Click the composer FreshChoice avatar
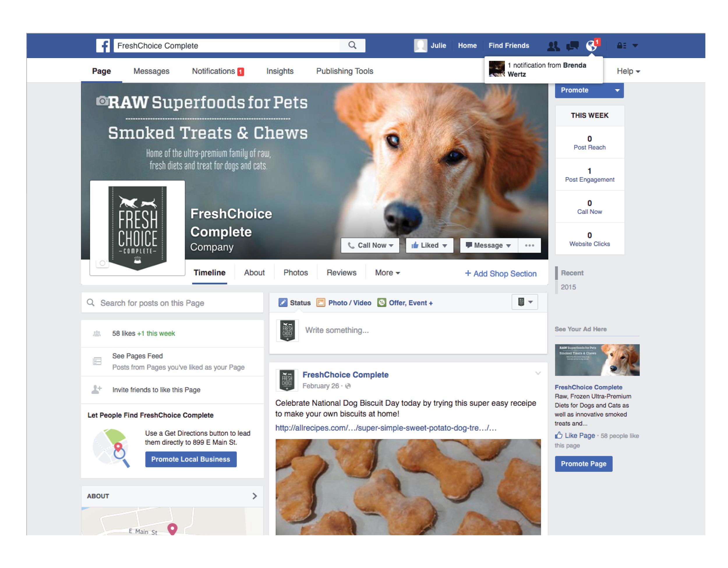The height and width of the screenshot is (568, 728). point(287,331)
